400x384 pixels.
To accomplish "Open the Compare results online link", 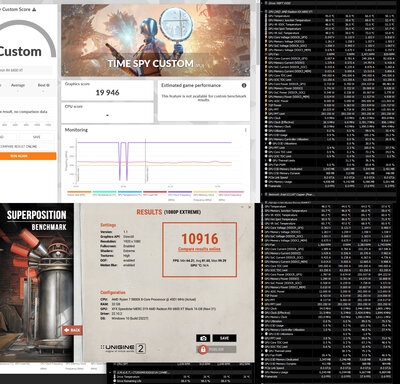I will pyautogui.click(x=199, y=249).
